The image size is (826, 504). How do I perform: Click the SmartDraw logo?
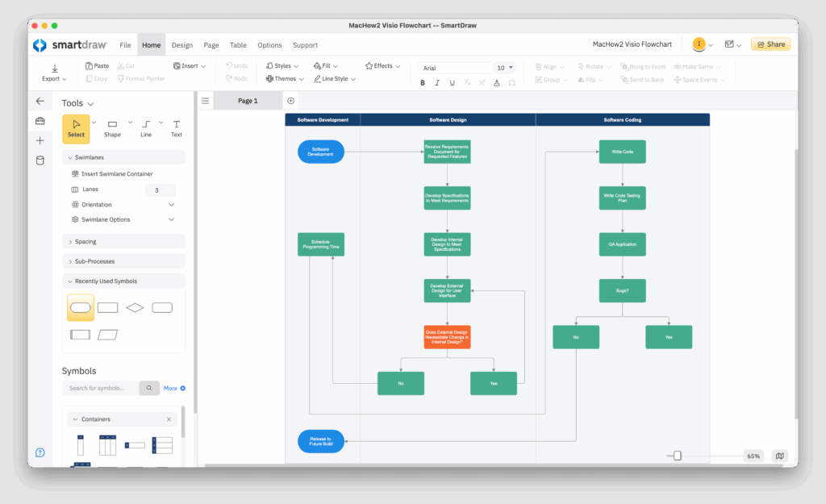pos(70,45)
